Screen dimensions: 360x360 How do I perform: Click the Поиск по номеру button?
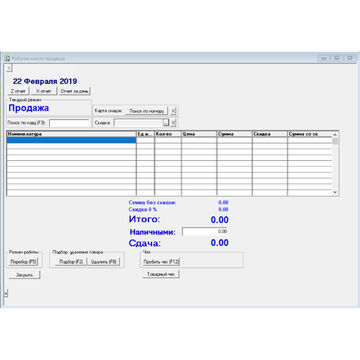[x=146, y=111]
